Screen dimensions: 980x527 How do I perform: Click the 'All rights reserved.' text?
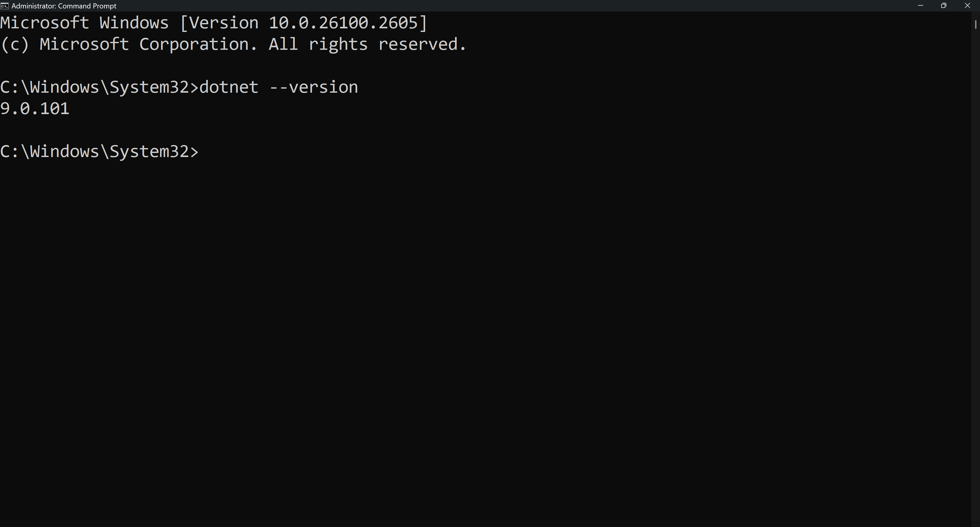pos(367,44)
